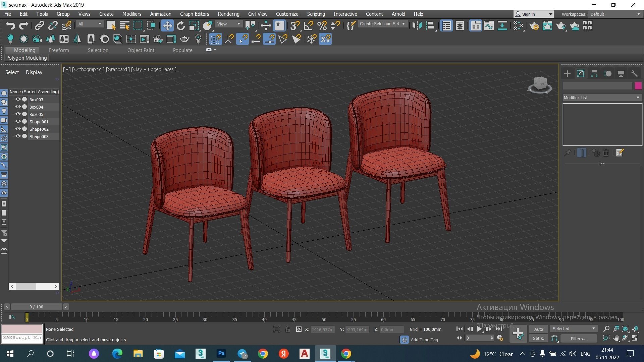
Task: Hide Shape003 via its eye icon
Action: [x=18, y=136]
